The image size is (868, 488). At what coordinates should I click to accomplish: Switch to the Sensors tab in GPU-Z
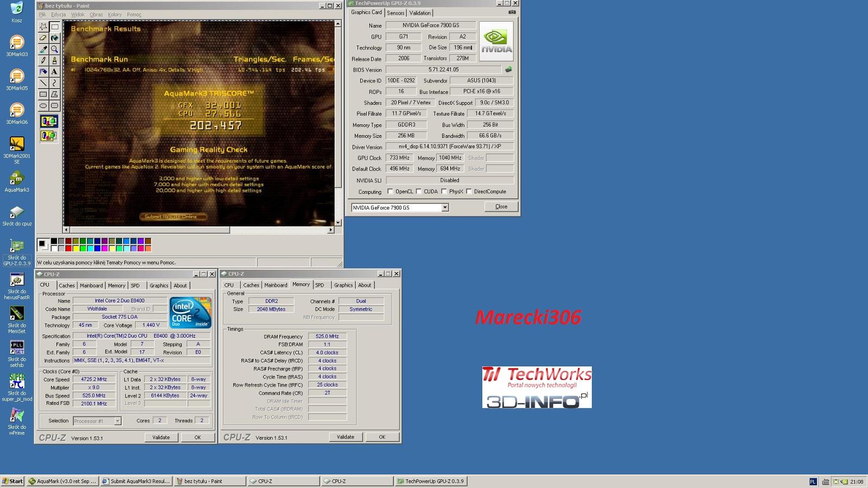coord(395,13)
